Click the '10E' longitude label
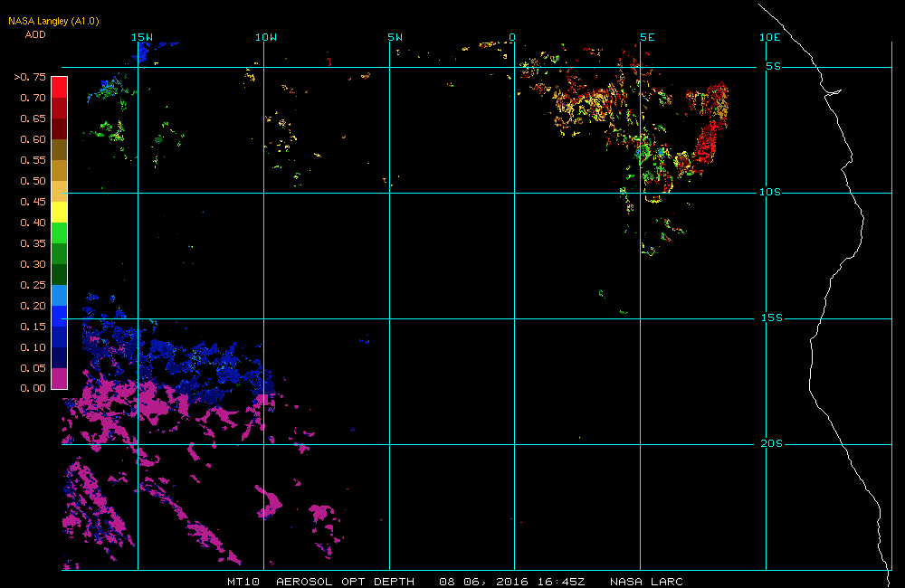 tap(770, 37)
